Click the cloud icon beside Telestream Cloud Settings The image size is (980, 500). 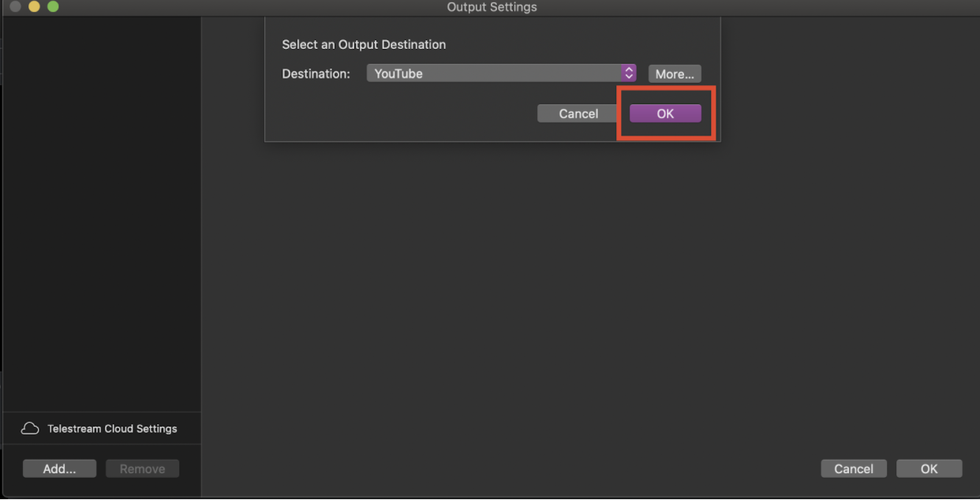tap(30, 428)
